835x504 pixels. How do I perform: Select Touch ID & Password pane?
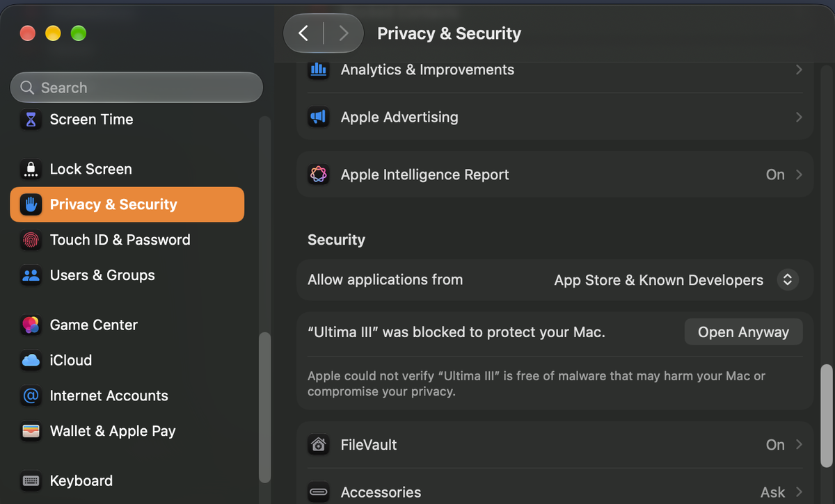pos(127,240)
